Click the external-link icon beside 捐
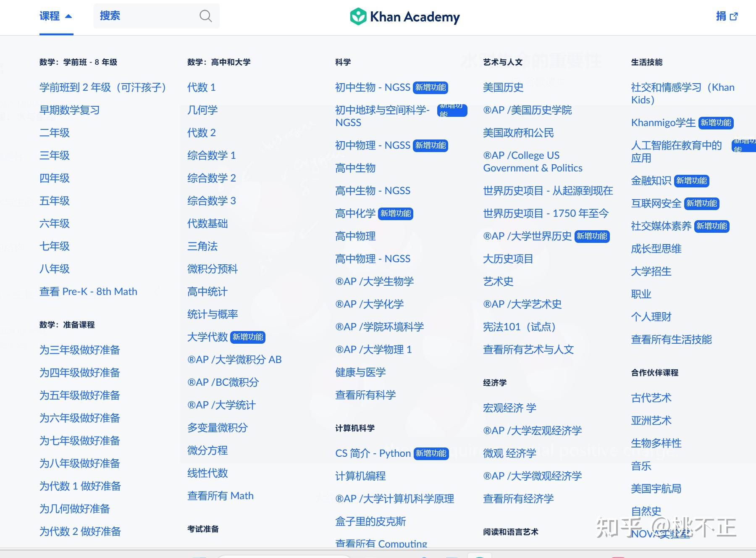Image resolution: width=756 pixels, height=558 pixels. click(x=734, y=16)
